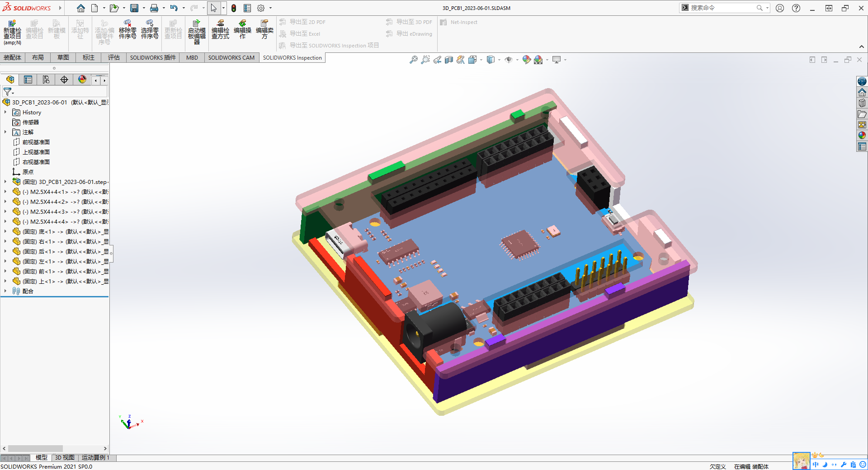Switch to 3D 视图 bottom tab
868x470 pixels.
click(65, 457)
